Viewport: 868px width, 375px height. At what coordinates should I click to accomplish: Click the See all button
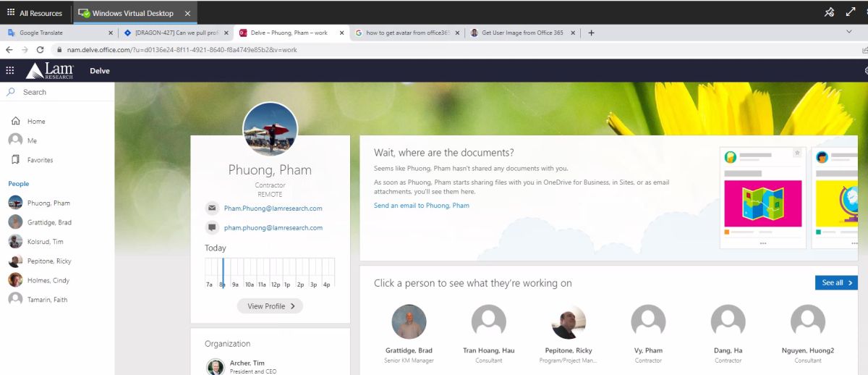836,282
